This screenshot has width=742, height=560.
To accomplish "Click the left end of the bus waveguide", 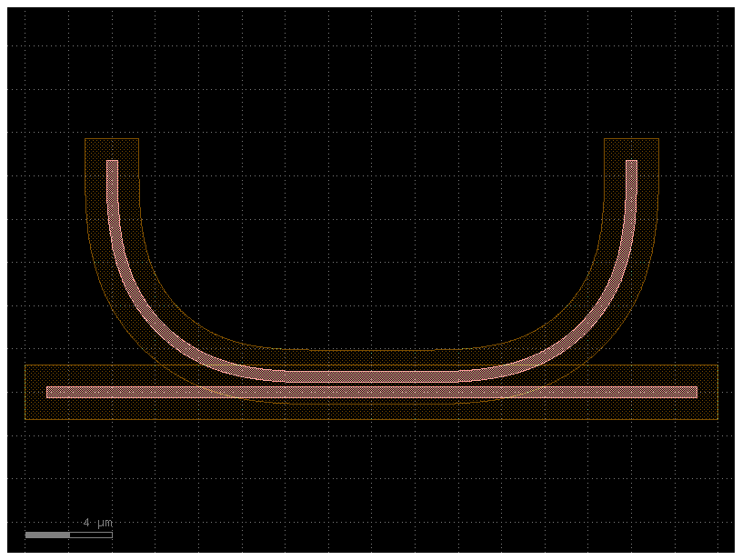I will (x=50, y=393).
